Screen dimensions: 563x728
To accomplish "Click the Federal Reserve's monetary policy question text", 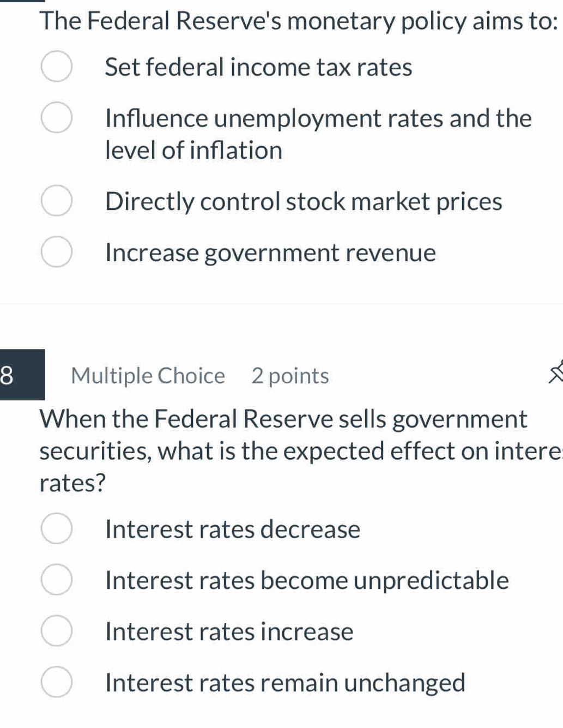I will (299, 21).
